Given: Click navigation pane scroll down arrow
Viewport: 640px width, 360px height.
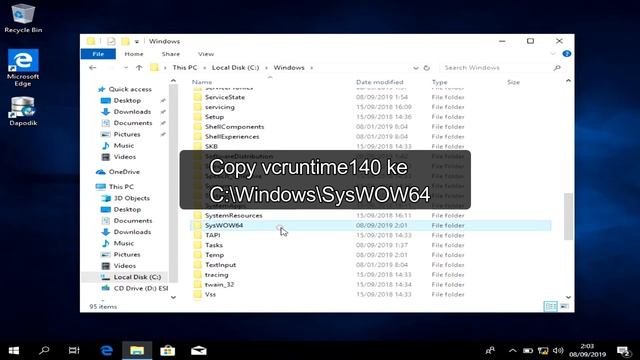Looking at the screenshot, I should coord(173,297).
